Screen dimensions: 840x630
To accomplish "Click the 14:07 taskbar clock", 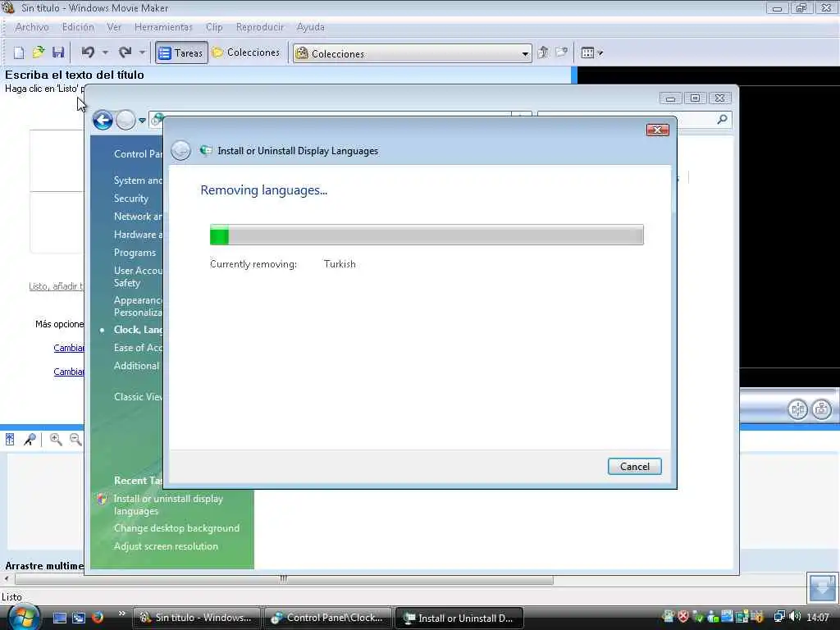I will click(818, 618).
